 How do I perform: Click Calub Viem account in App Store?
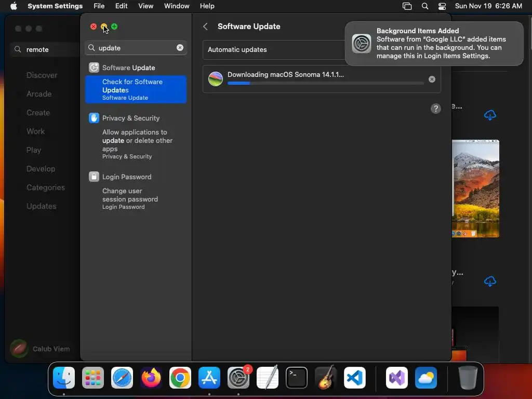[x=40, y=349]
